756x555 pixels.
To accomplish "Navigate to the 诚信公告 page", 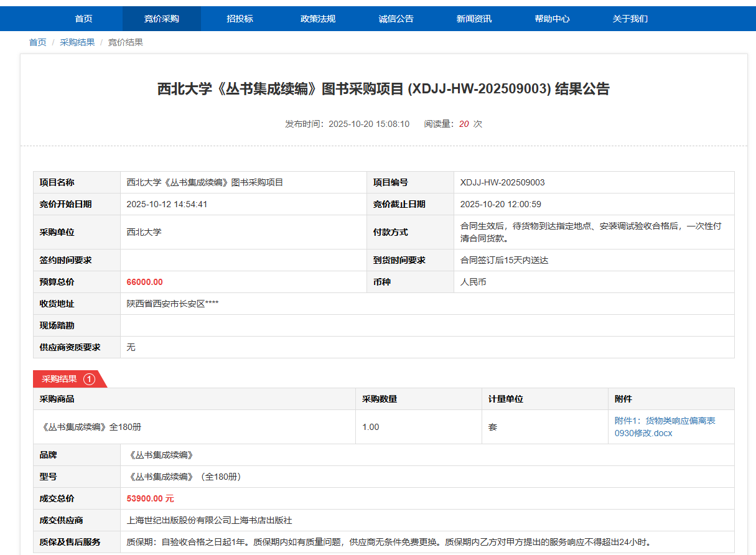I will pyautogui.click(x=396, y=19).
